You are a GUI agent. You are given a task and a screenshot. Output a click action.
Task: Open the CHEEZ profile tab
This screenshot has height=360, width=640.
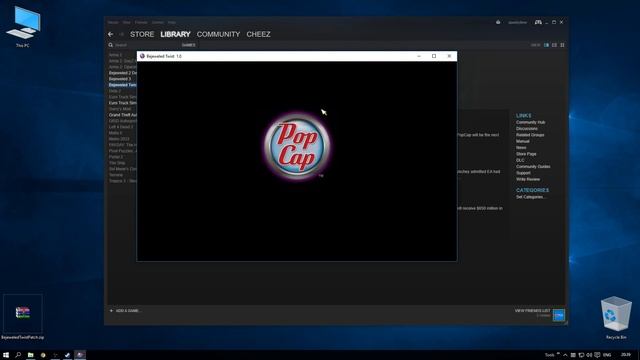pos(258,34)
